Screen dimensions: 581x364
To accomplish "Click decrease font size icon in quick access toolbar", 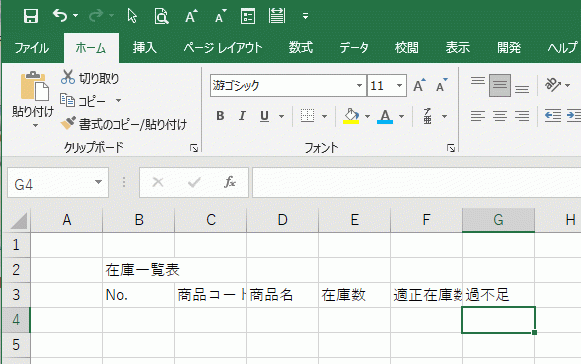I will tap(221, 16).
